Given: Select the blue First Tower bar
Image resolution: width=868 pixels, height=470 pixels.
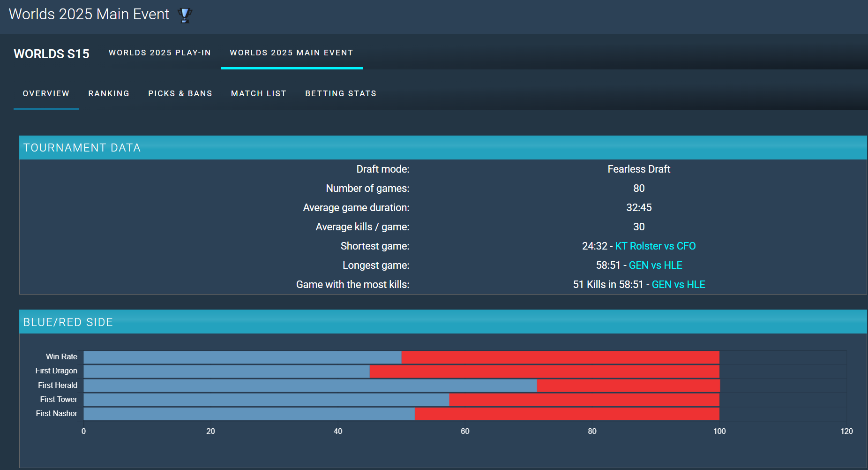Looking at the screenshot, I should [266, 400].
